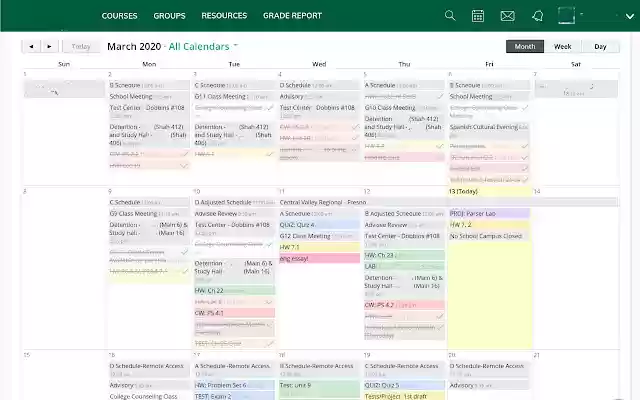Open Central Valley Regional - Fresno event
640x400 pixels.
click(x=448, y=202)
